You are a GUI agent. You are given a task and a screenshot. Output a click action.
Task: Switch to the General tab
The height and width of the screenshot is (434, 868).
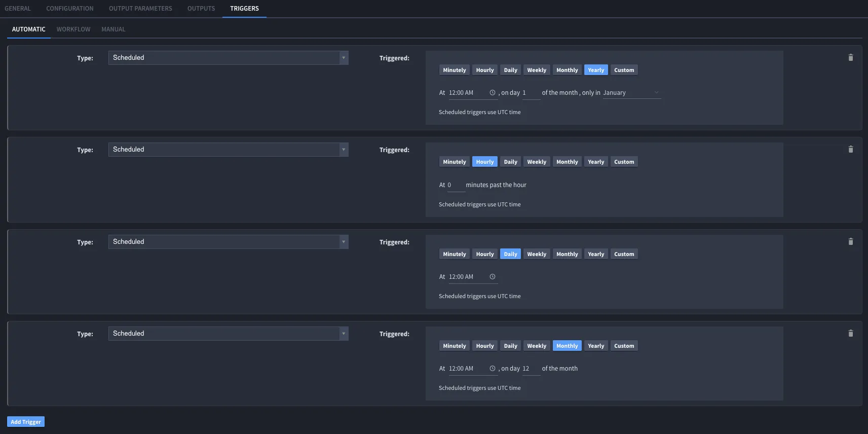18,9
